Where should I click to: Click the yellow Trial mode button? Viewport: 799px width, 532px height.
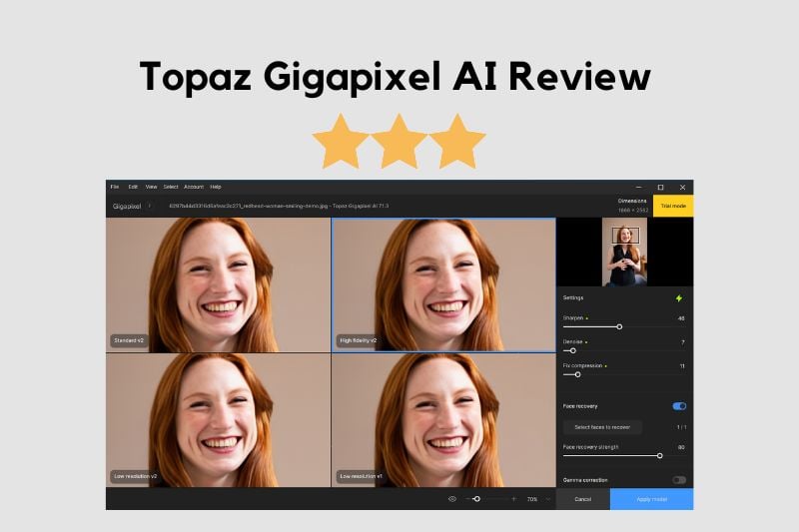click(x=673, y=207)
